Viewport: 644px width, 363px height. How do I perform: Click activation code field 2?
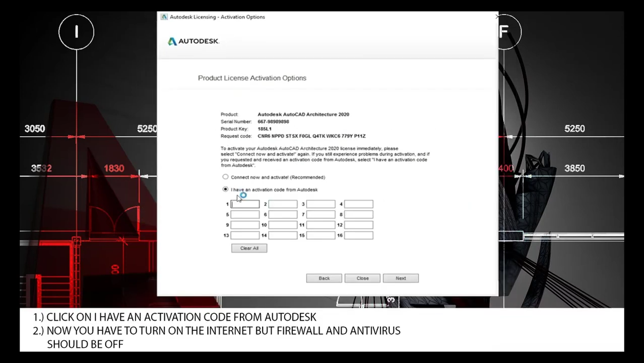tap(283, 204)
